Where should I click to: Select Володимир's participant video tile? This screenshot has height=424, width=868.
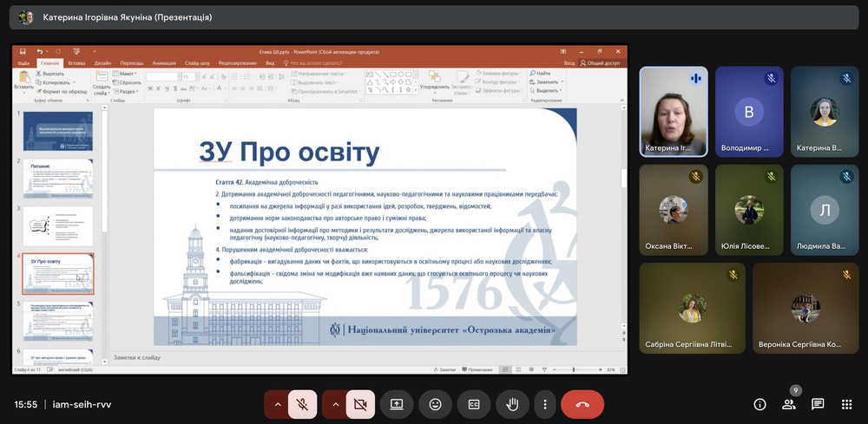coord(748,112)
